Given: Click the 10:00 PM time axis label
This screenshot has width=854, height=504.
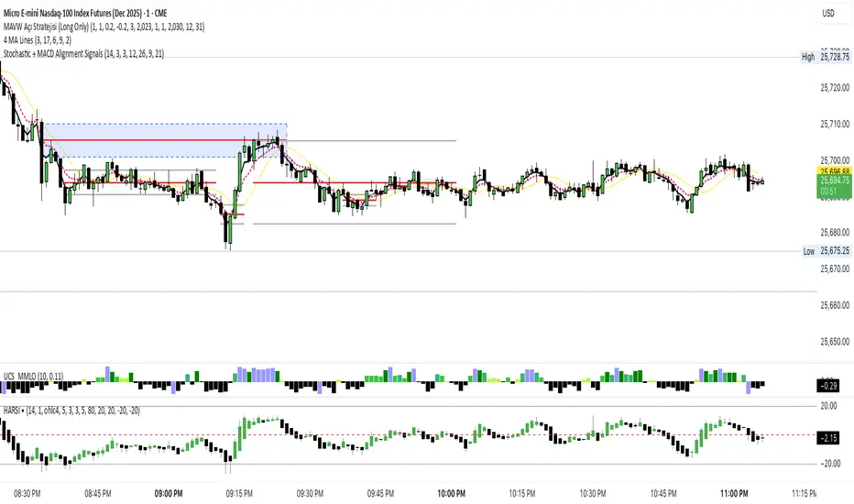Looking at the screenshot, I should point(450,492).
